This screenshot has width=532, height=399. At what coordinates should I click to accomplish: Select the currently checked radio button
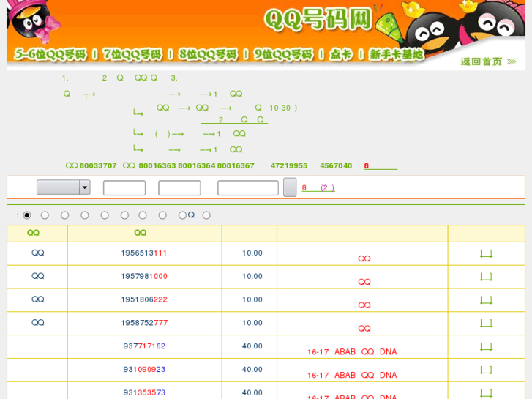click(27, 215)
